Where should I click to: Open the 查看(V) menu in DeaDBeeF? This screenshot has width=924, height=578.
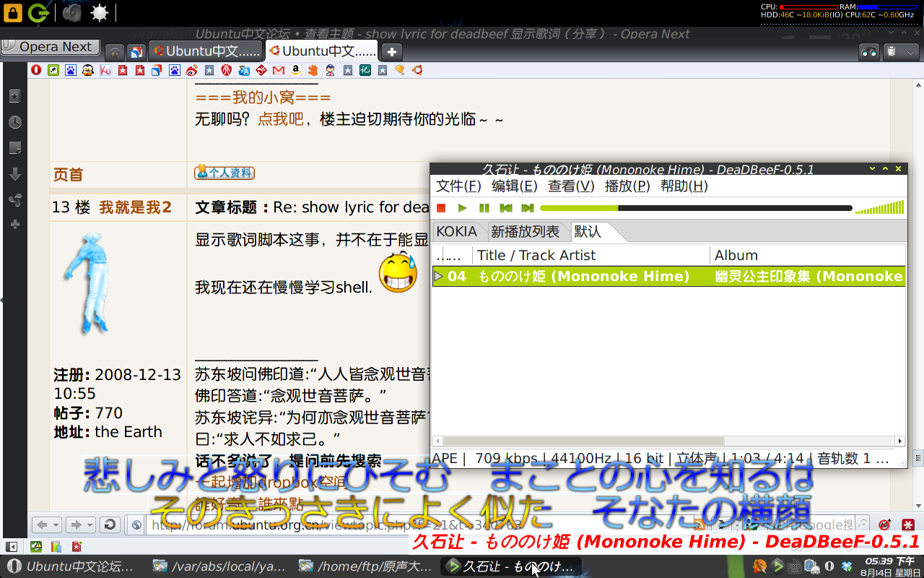(571, 186)
